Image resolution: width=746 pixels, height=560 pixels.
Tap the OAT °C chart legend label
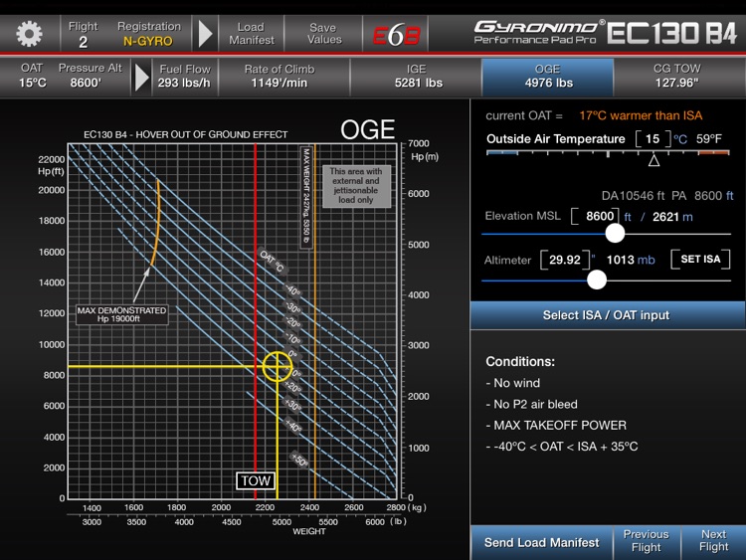[272, 261]
